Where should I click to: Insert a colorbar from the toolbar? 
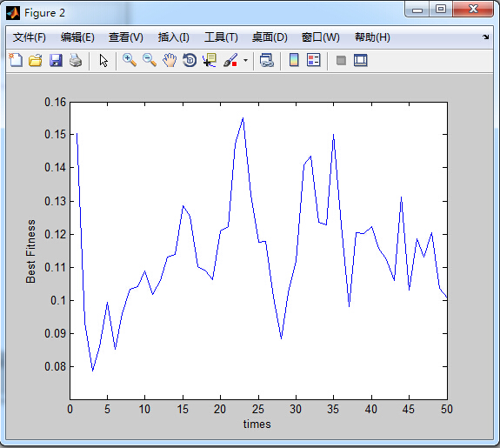click(x=294, y=60)
